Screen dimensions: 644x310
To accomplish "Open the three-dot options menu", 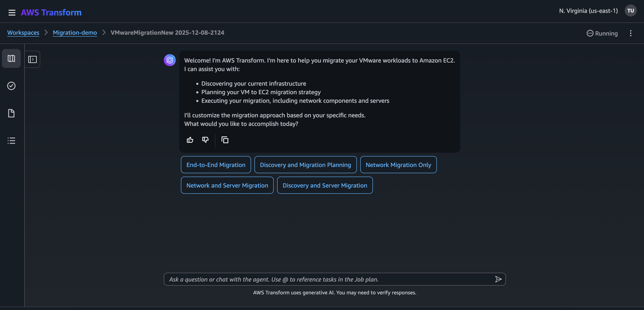I will (x=631, y=33).
